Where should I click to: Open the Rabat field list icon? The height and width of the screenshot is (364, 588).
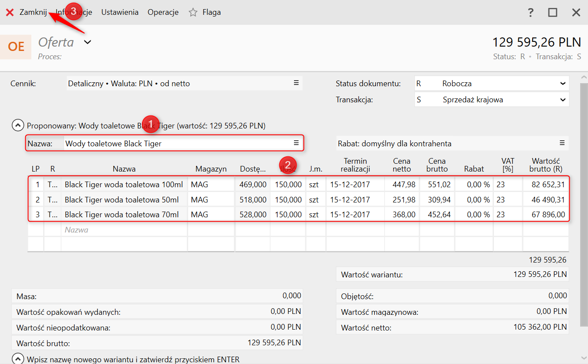[x=562, y=143]
